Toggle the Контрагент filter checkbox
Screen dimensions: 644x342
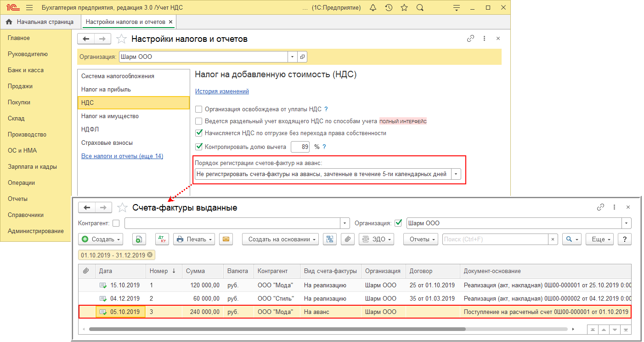click(x=116, y=223)
